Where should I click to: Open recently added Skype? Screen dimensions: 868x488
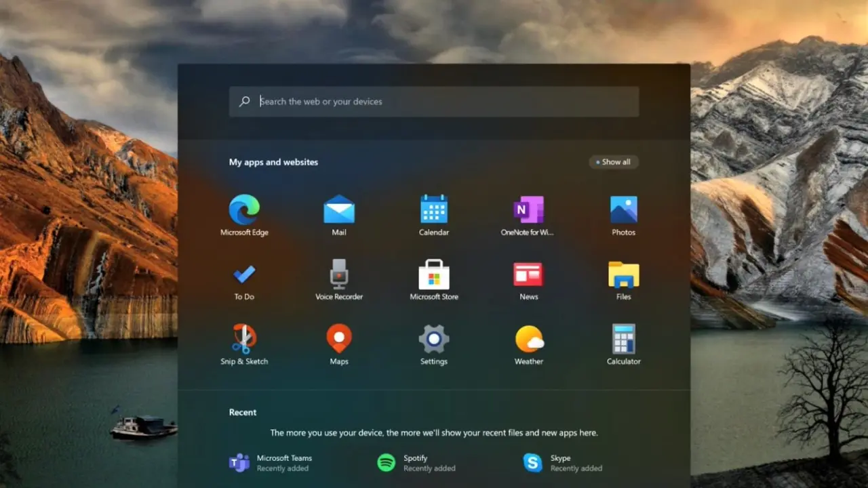point(563,463)
